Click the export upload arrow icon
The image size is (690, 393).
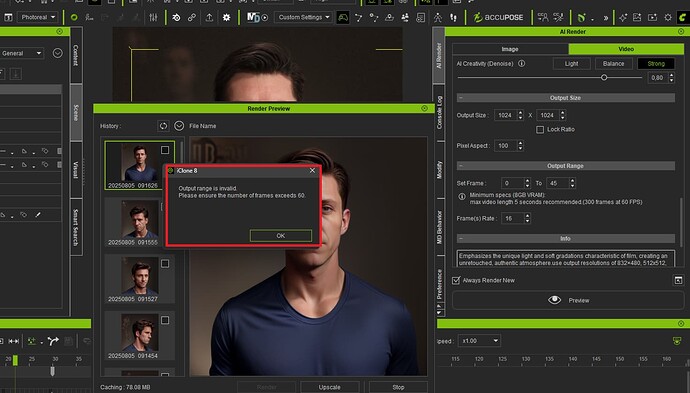pos(209,18)
